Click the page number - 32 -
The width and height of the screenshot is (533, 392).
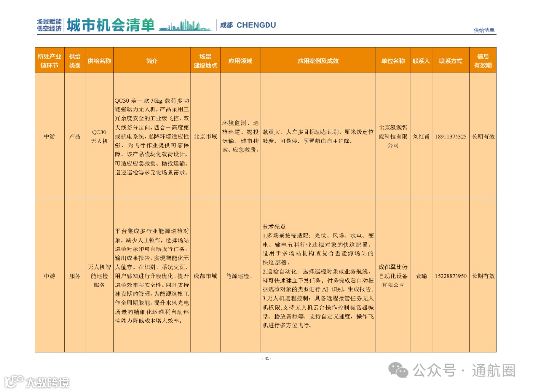pyautogui.click(x=266, y=358)
